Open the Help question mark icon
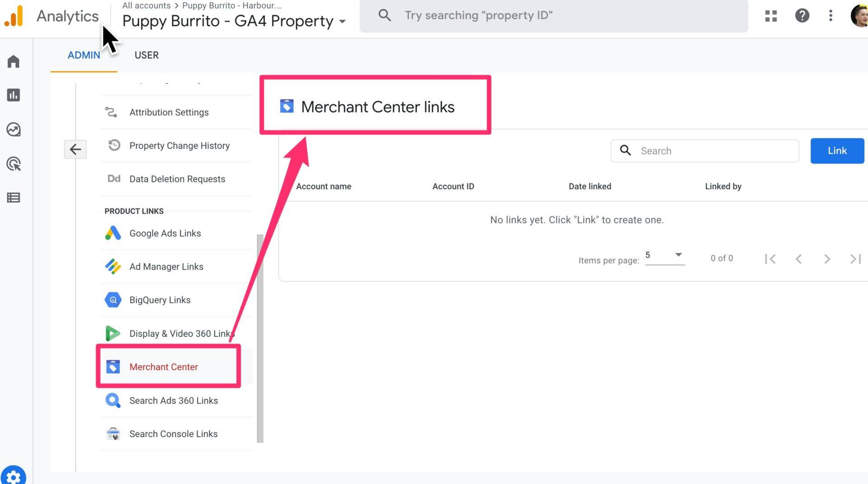Screen dimensions: 868x484 click(802, 15)
